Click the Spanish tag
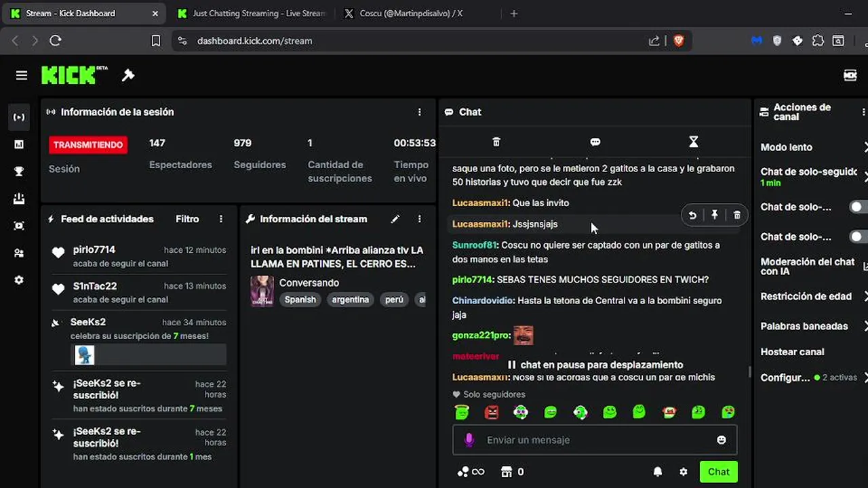Image resolution: width=868 pixels, height=488 pixels. click(300, 300)
